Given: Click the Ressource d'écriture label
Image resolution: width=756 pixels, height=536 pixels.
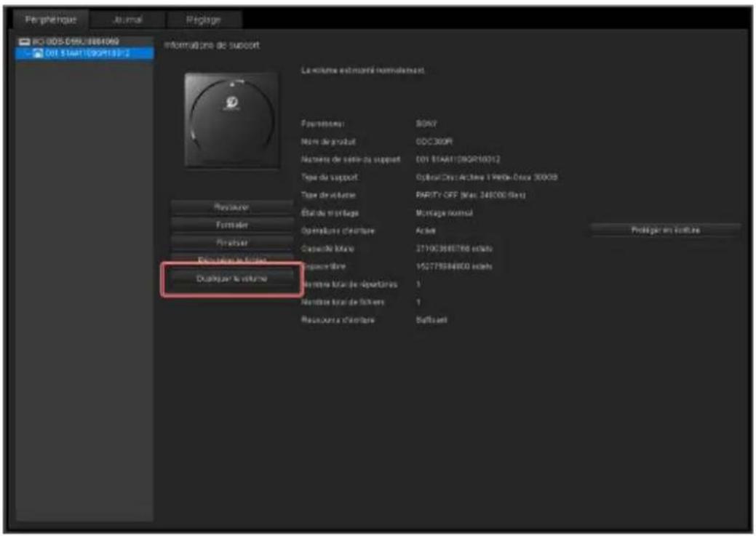Looking at the screenshot, I should 338,319.
